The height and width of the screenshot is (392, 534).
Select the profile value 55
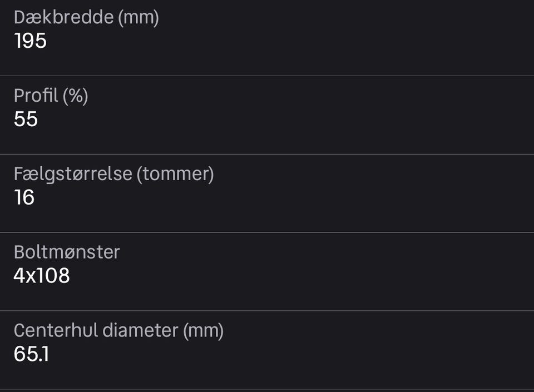point(26,120)
